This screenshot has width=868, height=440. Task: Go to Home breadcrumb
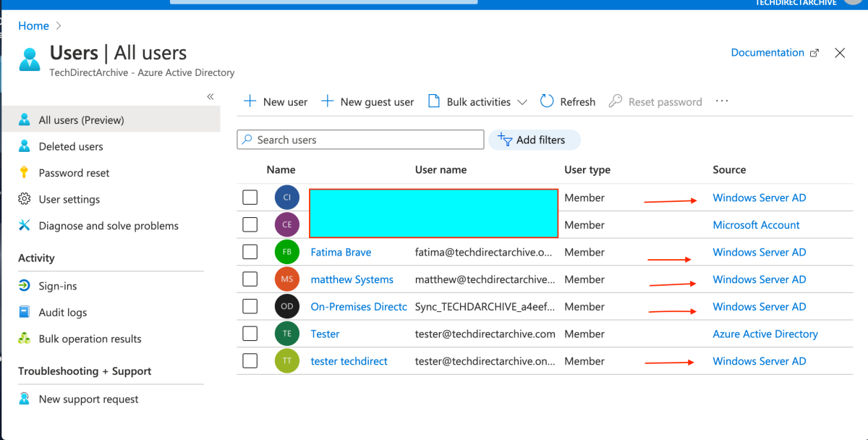click(x=33, y=26)
